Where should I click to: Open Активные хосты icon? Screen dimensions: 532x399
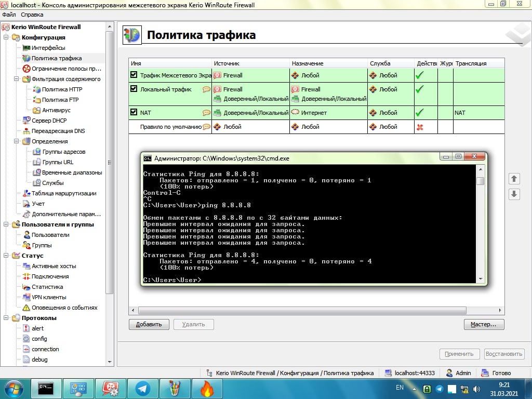(26, 266)
